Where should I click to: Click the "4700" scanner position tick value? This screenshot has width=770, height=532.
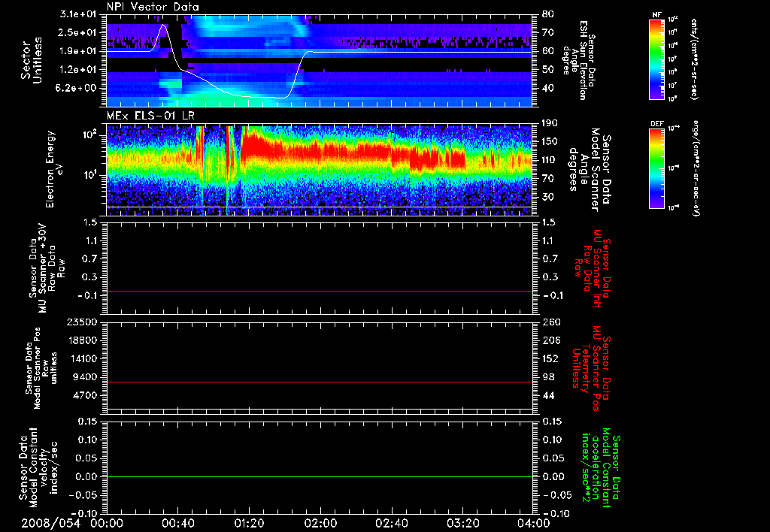click(85, 395)
